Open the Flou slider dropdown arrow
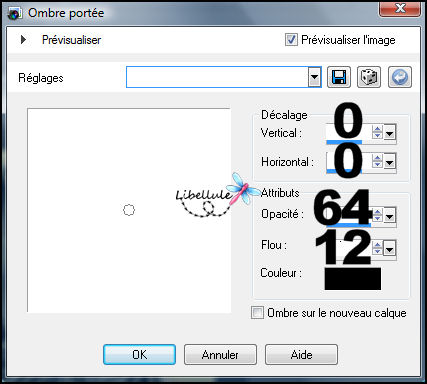Screen dimensions: 427x384 click(389, 249)
